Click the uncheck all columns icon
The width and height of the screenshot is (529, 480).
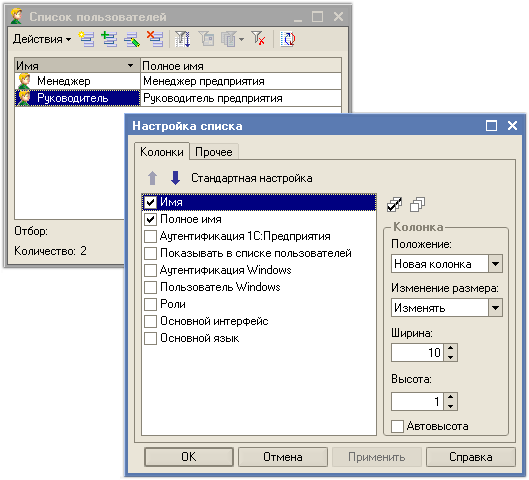pos(417,204)
